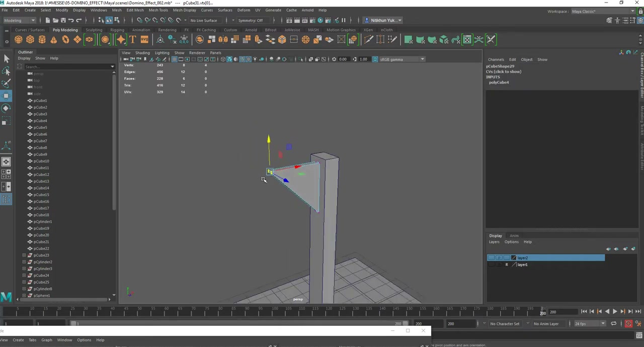
Task: Toggle the R display type of layer1
Action: pos(506,265)
